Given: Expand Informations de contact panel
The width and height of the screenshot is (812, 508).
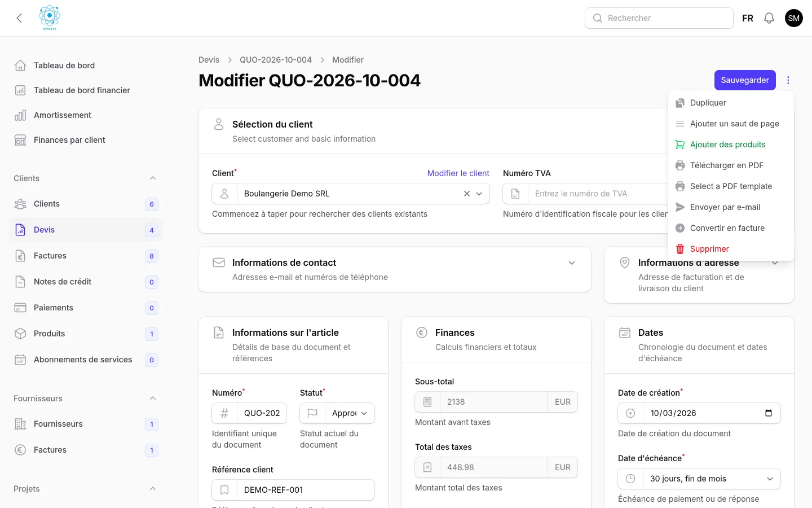Looking at the screenshot, I should pyautogui.click(x=572, y=263).
